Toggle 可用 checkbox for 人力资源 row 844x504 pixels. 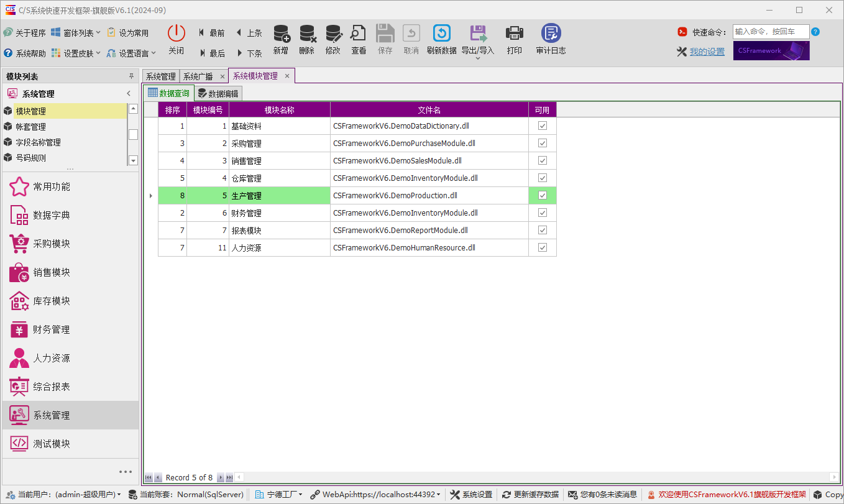point(543,247)
